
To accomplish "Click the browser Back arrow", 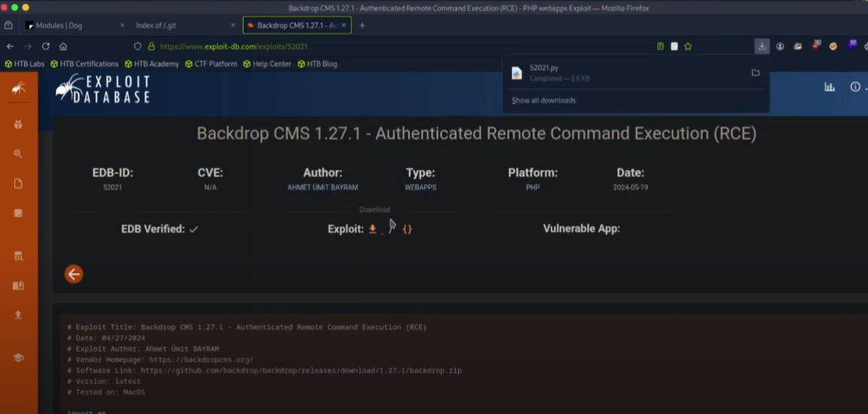I will click(10, 46).
